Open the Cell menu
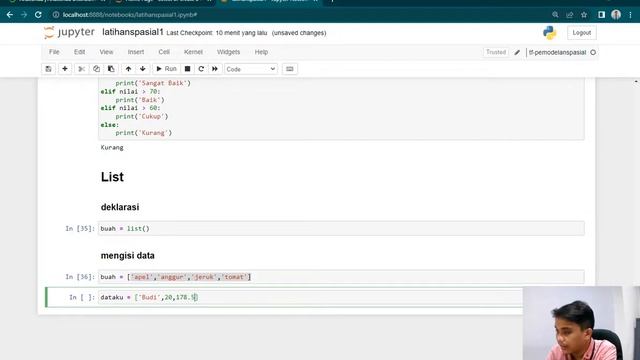The image size is (640, 360). coord(164,52)
